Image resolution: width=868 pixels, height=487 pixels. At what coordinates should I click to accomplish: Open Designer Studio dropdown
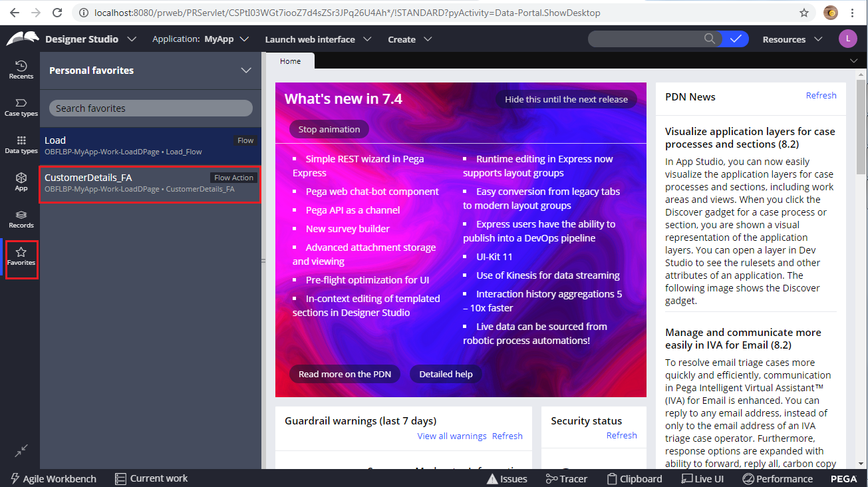(x=90, y=39)
